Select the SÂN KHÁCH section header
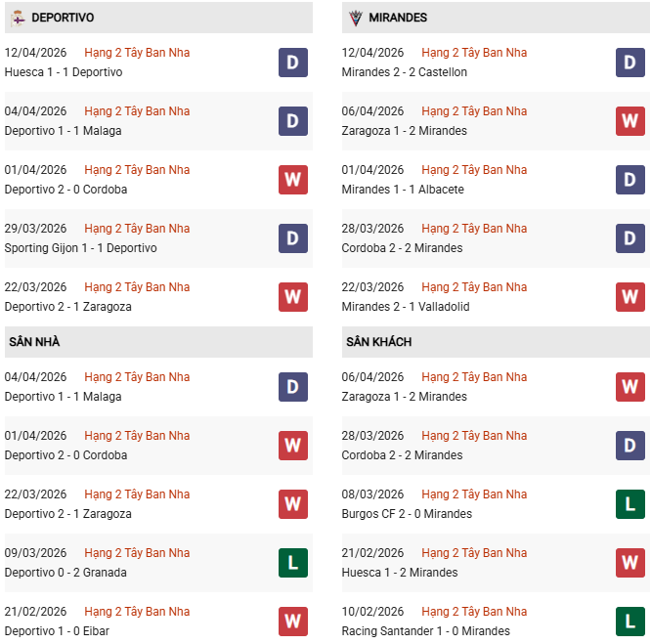 click(378, 342)
